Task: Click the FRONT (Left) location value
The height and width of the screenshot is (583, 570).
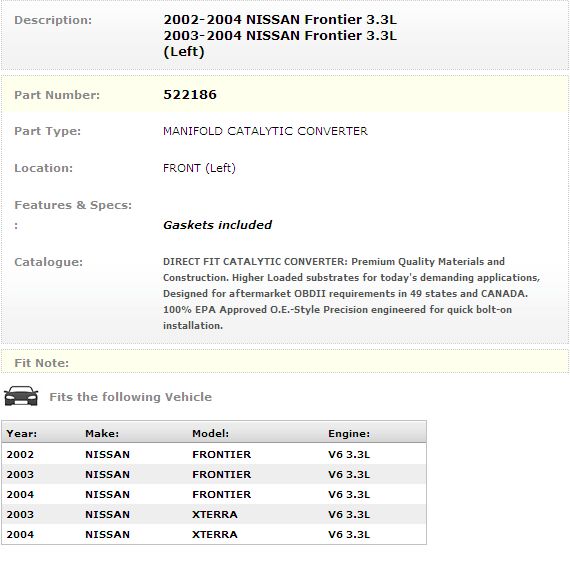Action: [199, 168]
